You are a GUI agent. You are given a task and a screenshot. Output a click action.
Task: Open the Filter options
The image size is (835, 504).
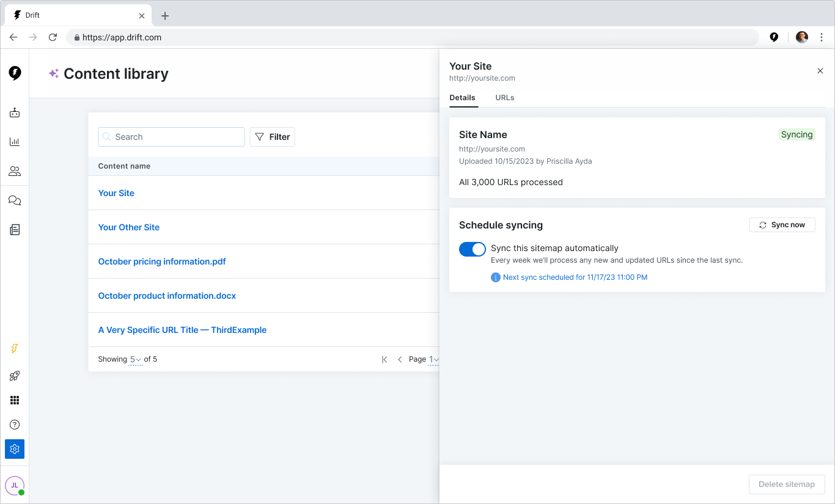272,137
